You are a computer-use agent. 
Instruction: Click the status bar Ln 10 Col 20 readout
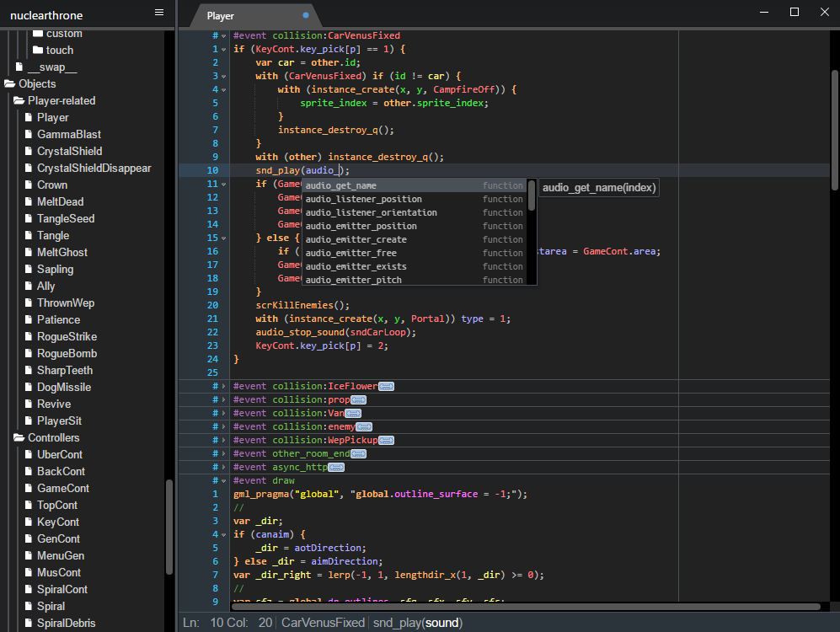pos(227,623)
